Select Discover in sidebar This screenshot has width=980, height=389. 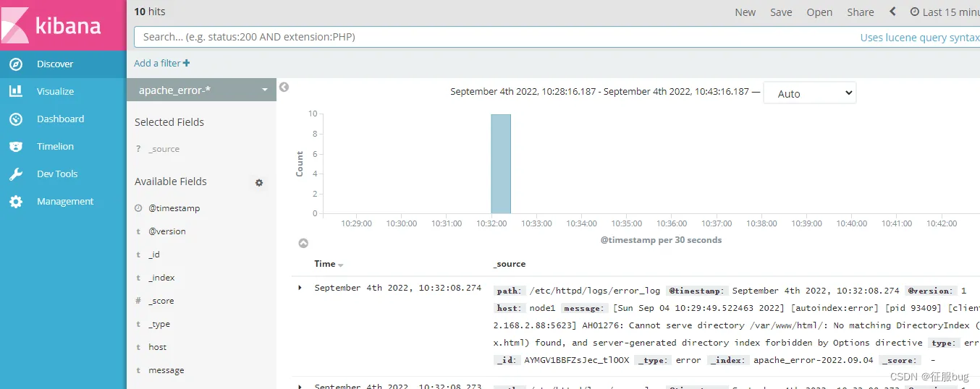tap(55, 64)
